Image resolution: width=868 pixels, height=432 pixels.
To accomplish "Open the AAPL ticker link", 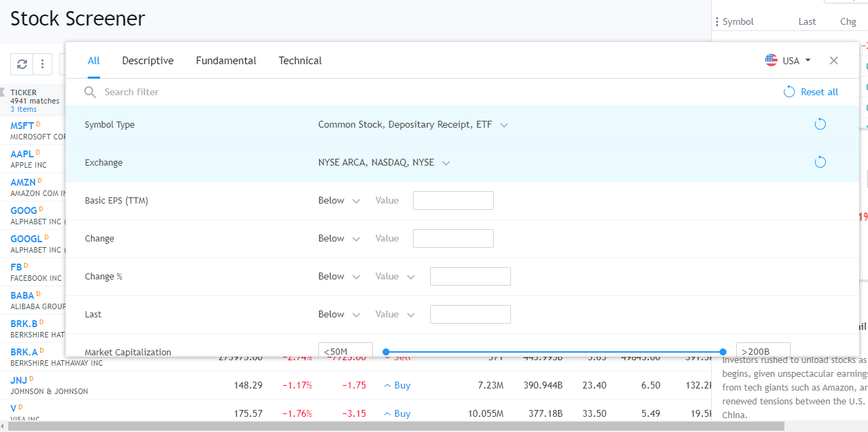I will point(22,154).
